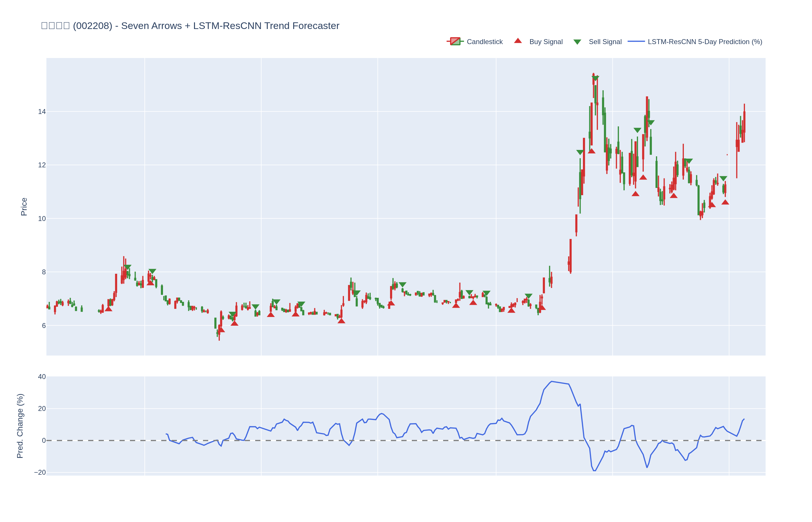Click the red Buy Signal triangle in legend
This screenshot has height=522, width=812.
click(x=518, y=41)
